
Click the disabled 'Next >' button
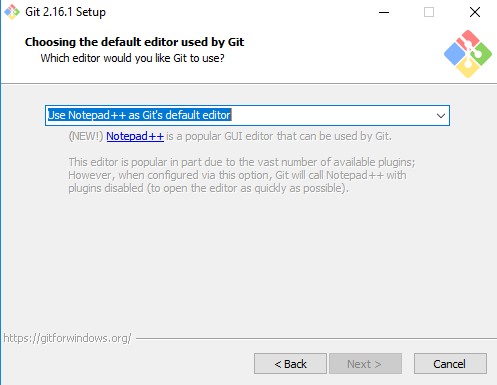(365, 364)
